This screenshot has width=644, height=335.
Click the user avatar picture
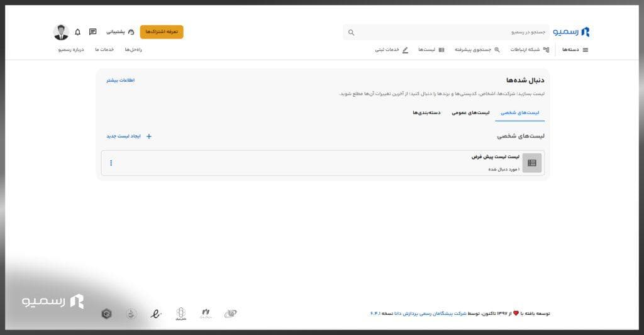click(x=61, y=32)
